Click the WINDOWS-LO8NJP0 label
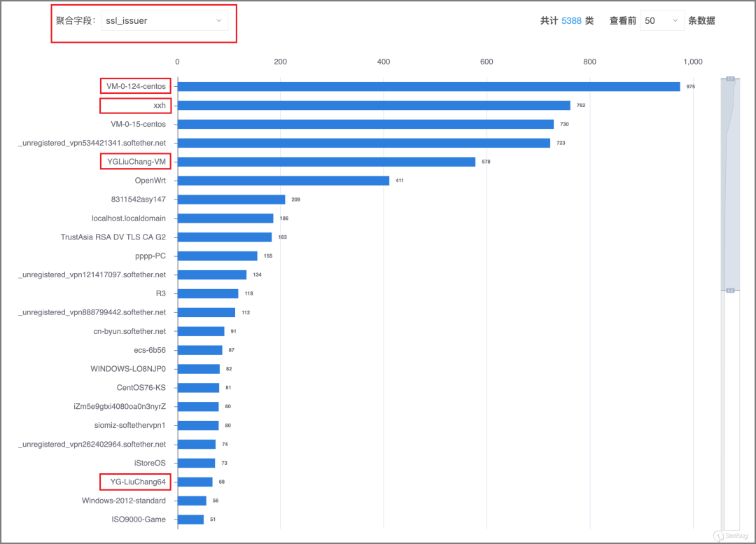The width and height of the screenshot is (756, 544). pos(128,369)
